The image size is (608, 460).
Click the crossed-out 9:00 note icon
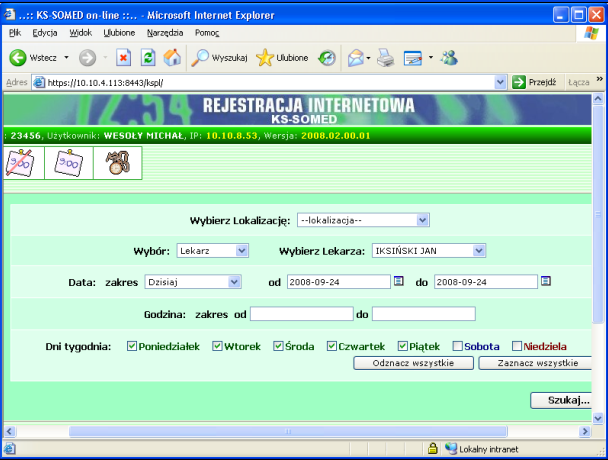pyautogui.click(x=20, y=163)
